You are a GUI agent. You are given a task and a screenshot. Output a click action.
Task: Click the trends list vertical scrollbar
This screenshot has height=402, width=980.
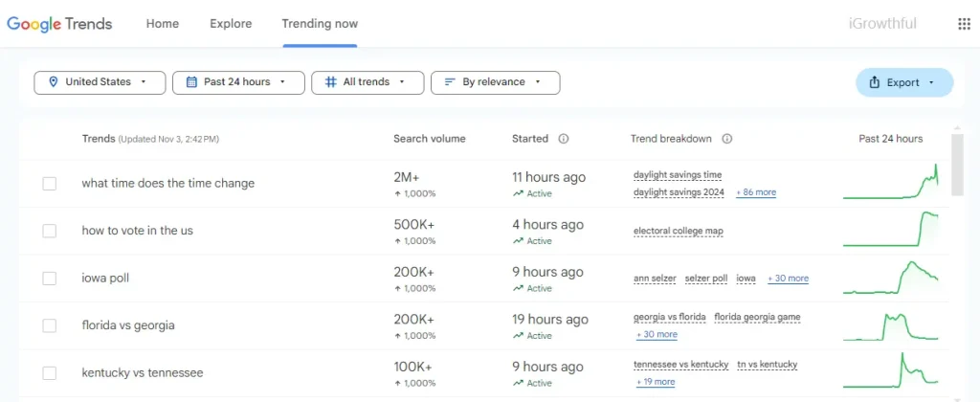957,165
